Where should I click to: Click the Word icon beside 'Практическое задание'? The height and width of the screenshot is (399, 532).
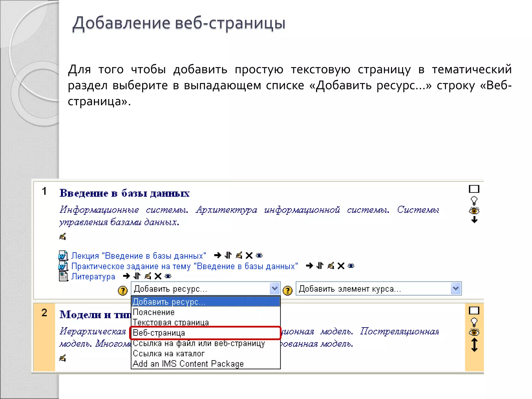[63, 266]
